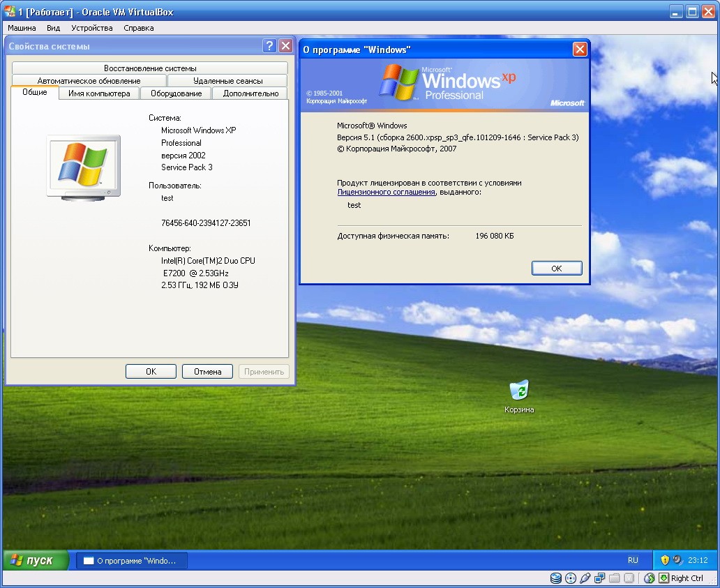Image resolution: width=720 pixels, height=588 pixels.
Task: Open the пуск Start menu button
Action: pyautogui.click(x=36, y=561)
